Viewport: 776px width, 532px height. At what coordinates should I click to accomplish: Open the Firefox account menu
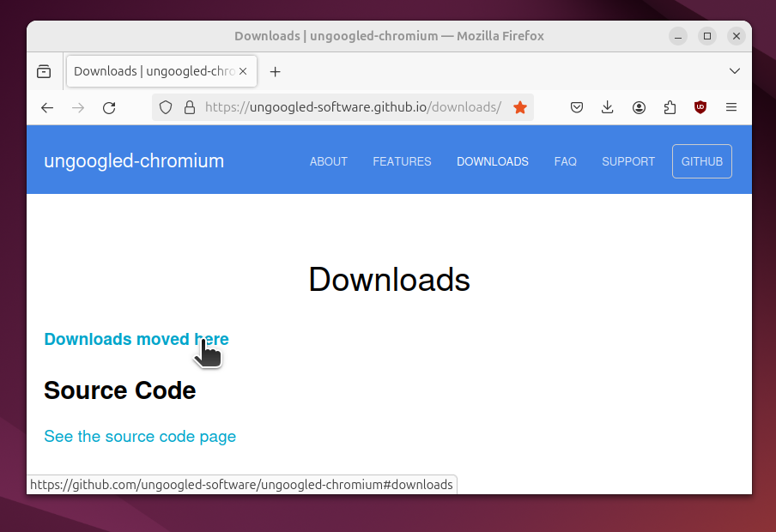(x=639, y=107)
